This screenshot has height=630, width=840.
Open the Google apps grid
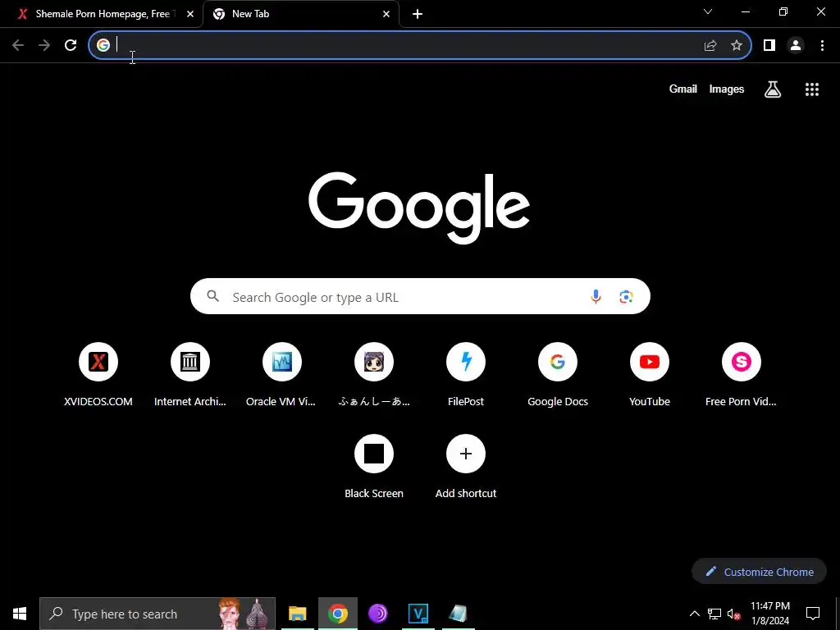tap(812, 89)
